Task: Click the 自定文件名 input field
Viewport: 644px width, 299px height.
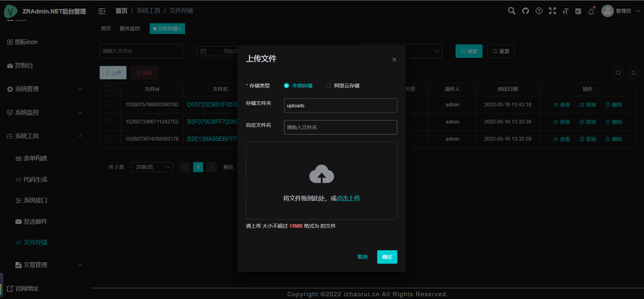Action: pos(340,127)
